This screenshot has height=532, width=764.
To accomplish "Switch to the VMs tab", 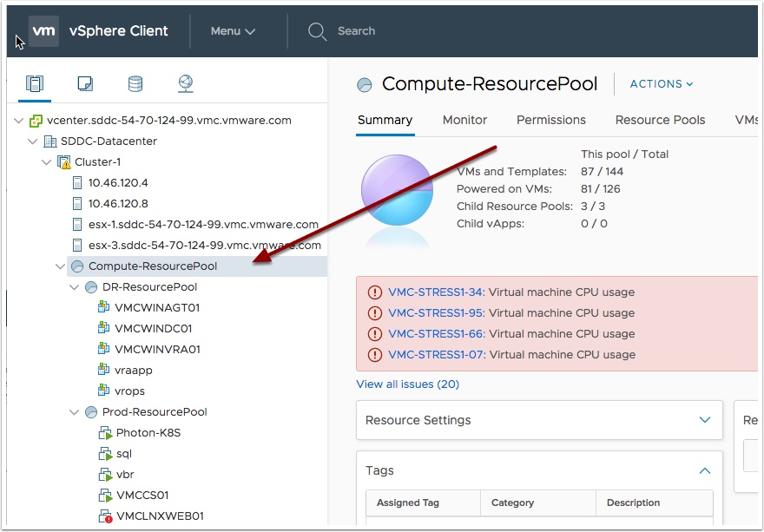I will coord(746,121).
